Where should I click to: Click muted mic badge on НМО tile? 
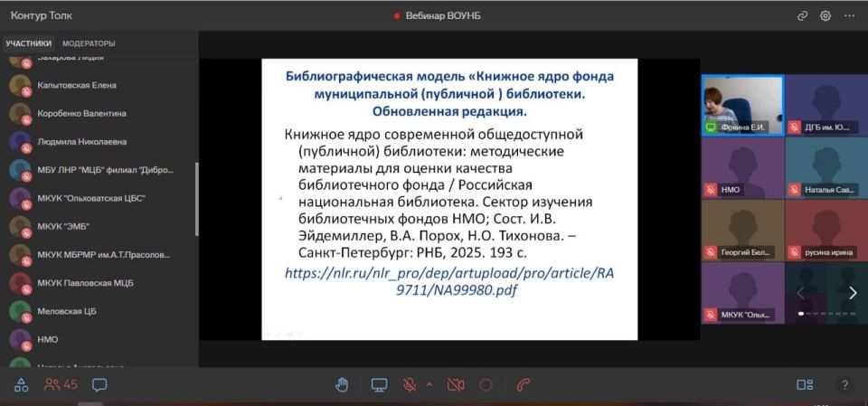pyautogui.click(x=711, y=190)
